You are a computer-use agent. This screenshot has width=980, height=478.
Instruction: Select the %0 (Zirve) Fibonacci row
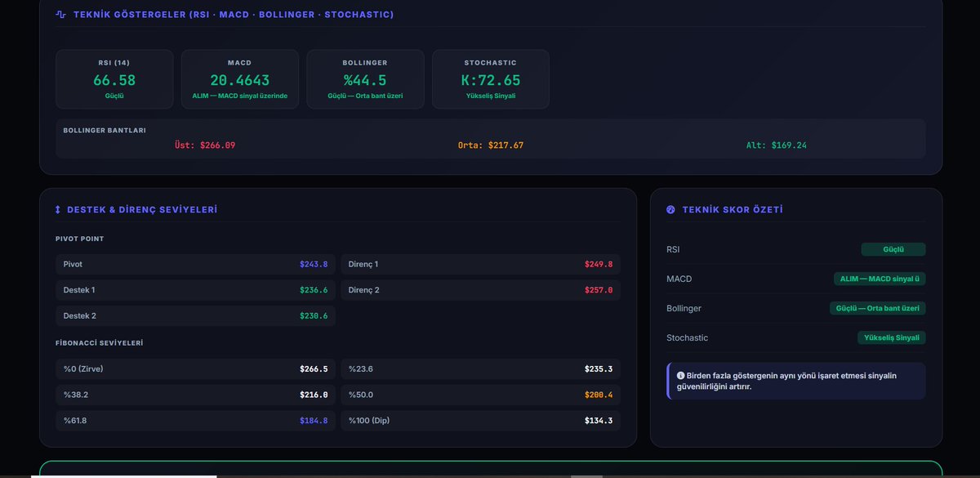195,369
